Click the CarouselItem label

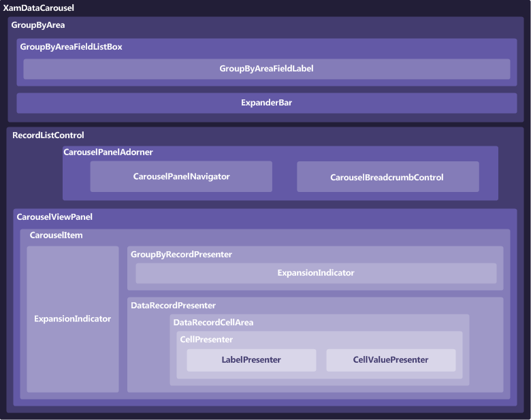pyautogui.click(x=57, y=236)
